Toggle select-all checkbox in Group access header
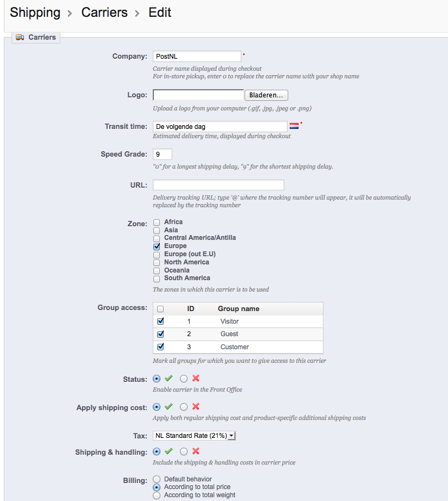 [160, 309]
